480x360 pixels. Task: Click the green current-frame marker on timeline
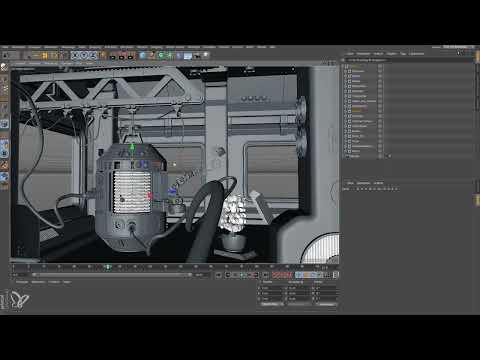(x=108, y=267)
